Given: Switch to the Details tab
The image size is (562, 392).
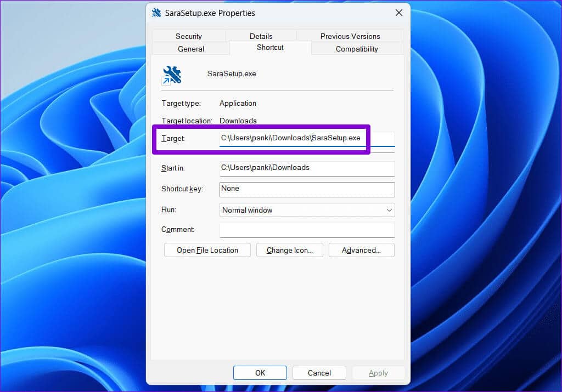Looking at the screenshot, I should (x=261, y=36).
